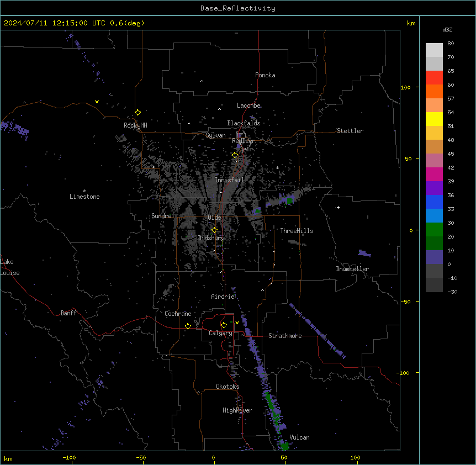
Task: Click the RockyMH label
Action: (135, 125)
